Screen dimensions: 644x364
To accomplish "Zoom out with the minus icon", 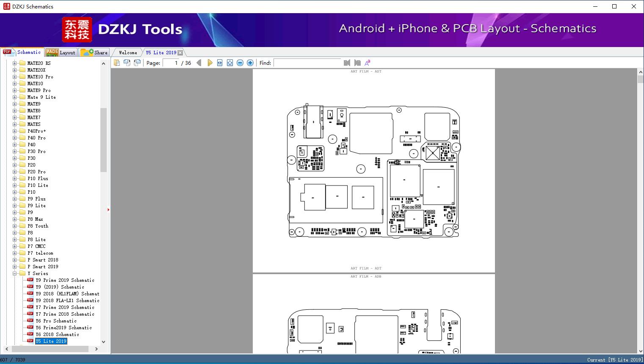I will (x=240, y=63).
